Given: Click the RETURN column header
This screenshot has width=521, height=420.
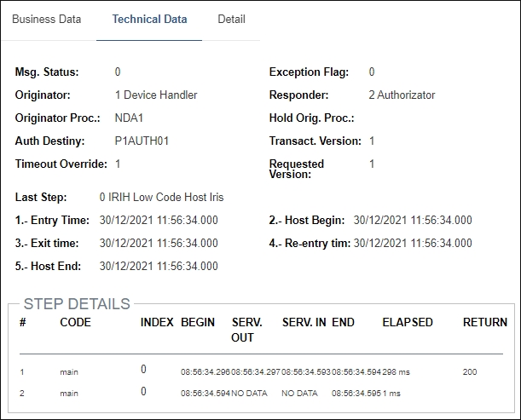Looking at the screenshot, I should click(x=484, y=322).
